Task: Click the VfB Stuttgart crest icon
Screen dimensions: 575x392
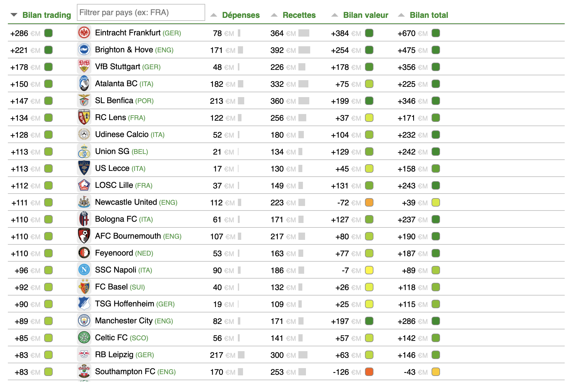Action: [84, 67]
